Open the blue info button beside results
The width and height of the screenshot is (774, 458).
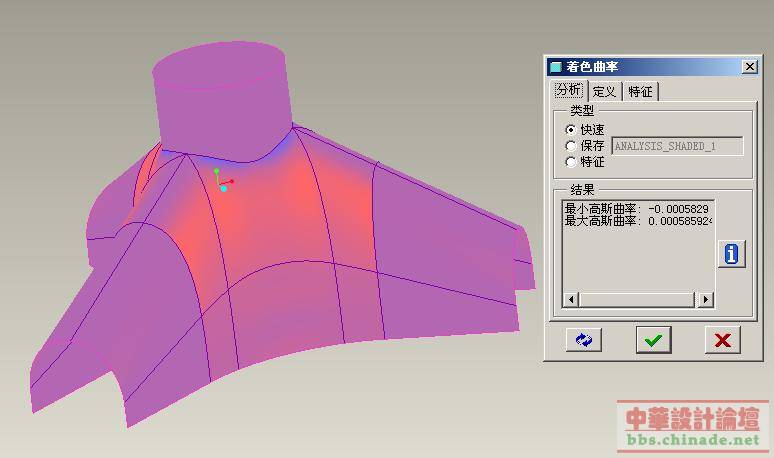point(731,254)
